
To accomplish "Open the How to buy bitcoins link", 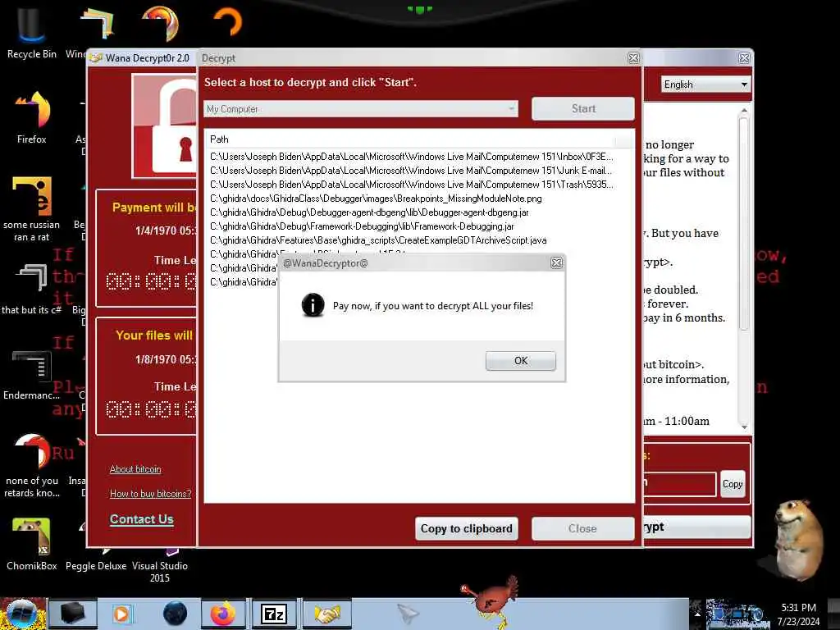I will (x=151, y=494).
